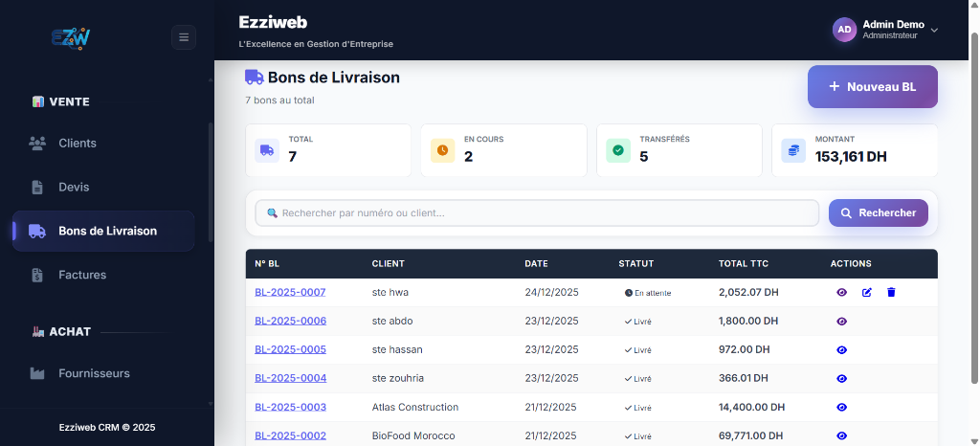The image size is (980, 446).
Task: Click the Nouveau BL button
Action: click(x=873, y=87)
